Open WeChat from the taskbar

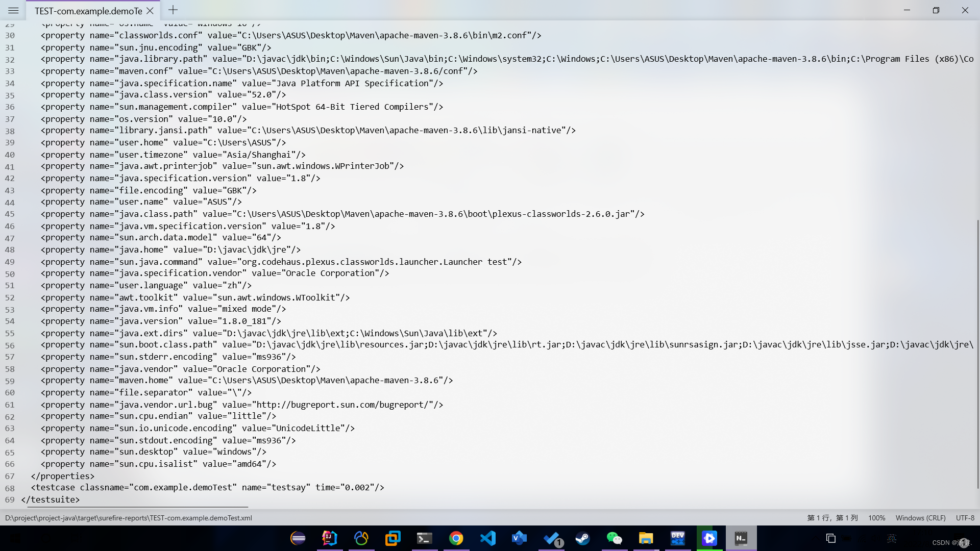point(615,538)
